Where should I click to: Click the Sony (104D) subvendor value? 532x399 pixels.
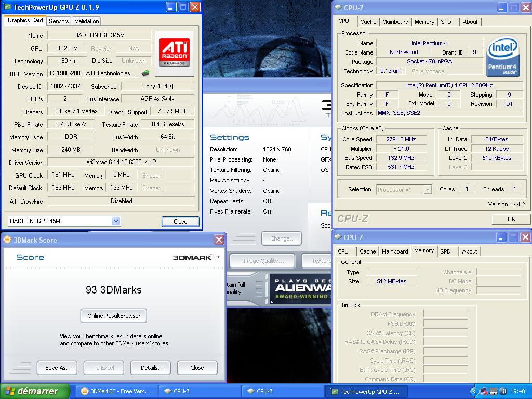(158, 86)
